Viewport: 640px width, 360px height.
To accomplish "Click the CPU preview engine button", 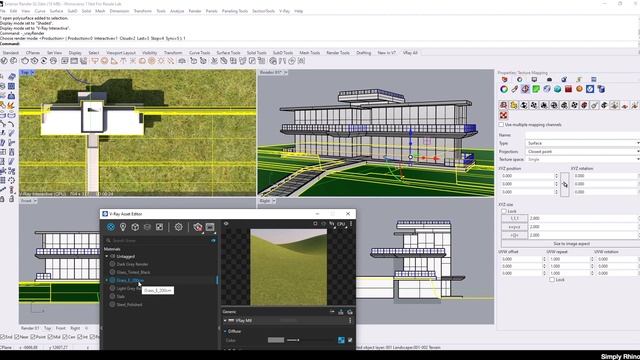I will pyautogui.click(x=341, y=224).
